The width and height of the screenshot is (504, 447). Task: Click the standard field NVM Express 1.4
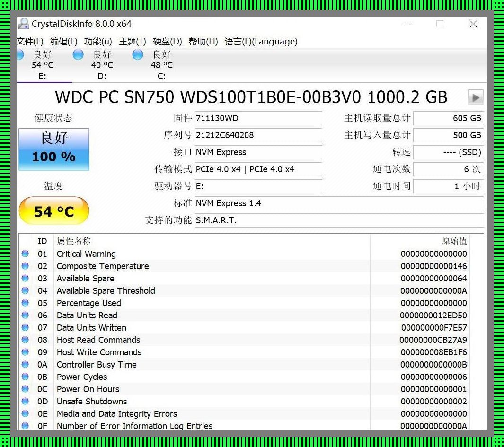(x=339, y=203)
